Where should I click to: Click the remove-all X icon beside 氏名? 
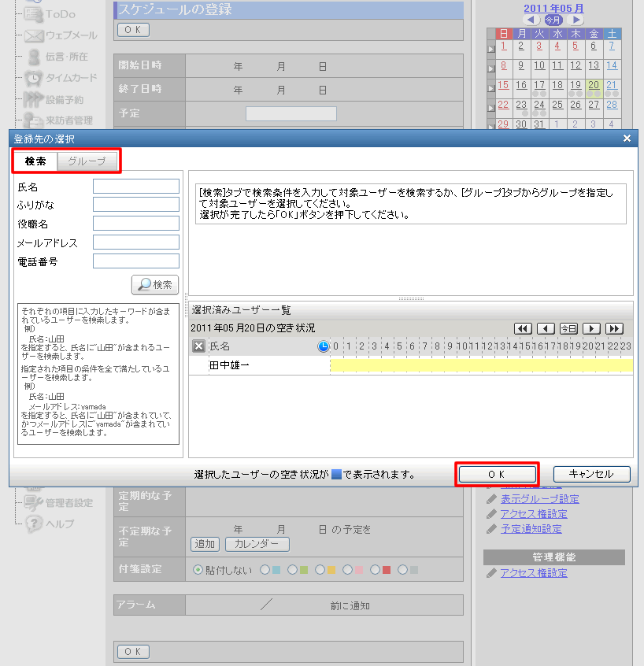pyautogui.click(x=198, y=346)
